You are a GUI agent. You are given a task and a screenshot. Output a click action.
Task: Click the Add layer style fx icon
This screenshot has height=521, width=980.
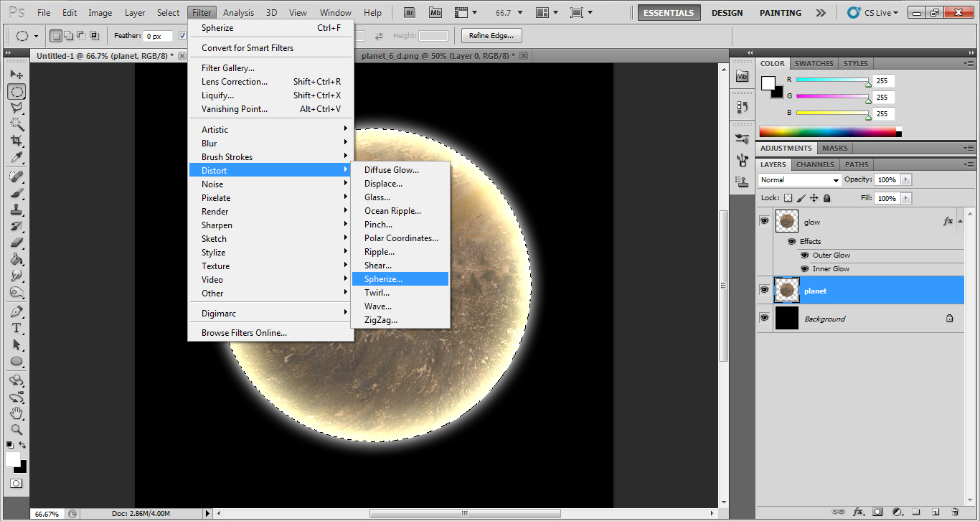point(858,512)
